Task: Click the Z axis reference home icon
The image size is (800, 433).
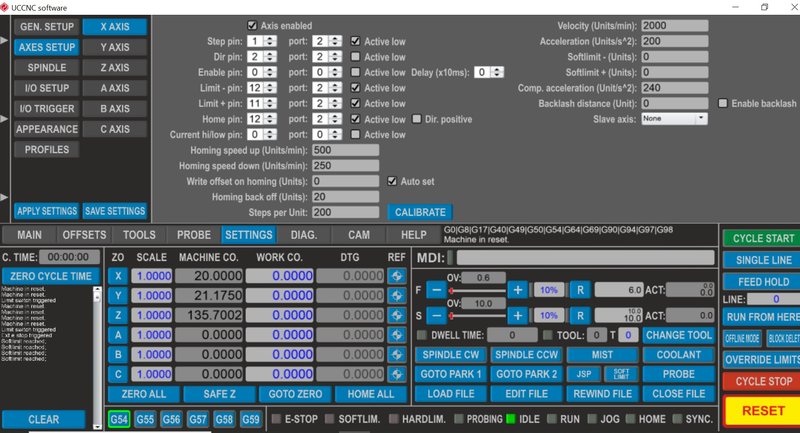Action: 396,315
